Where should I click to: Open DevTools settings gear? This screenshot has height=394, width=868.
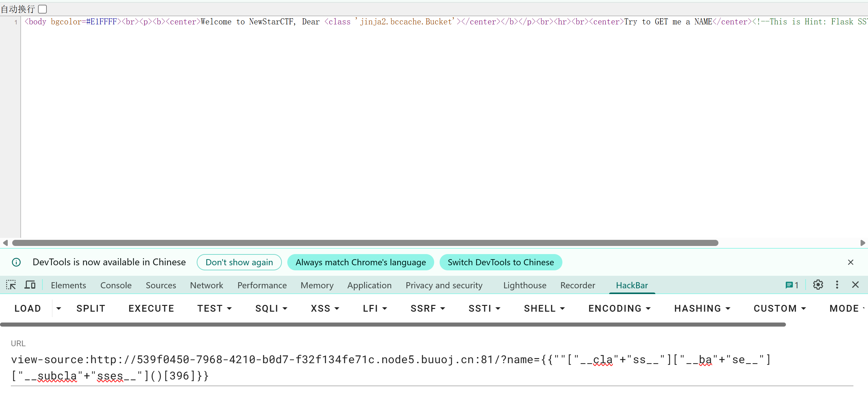[x=818, y=285]
